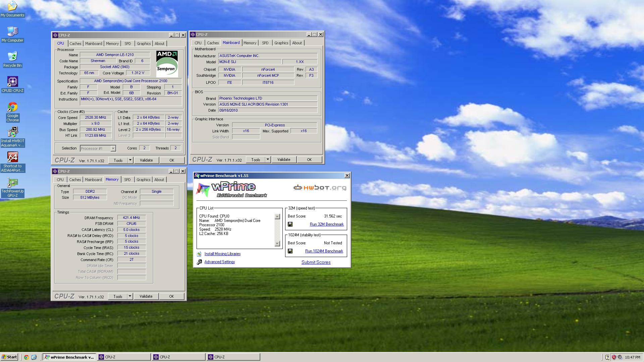The width and height of the screenshot is (644, 362).
Task: Click the wPrime title bar icon
Action: click(x=198, y=176)
